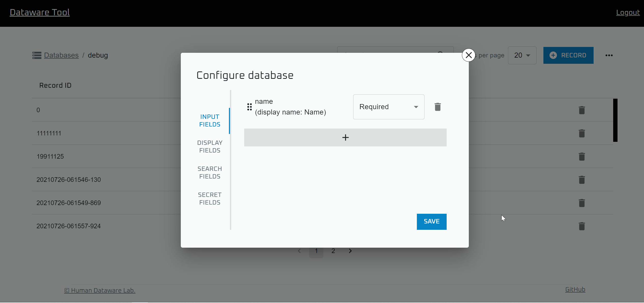Select the SEARCH FIELDS section
Image resolution: width=644 pixels, height=303 pixels.
209,172
